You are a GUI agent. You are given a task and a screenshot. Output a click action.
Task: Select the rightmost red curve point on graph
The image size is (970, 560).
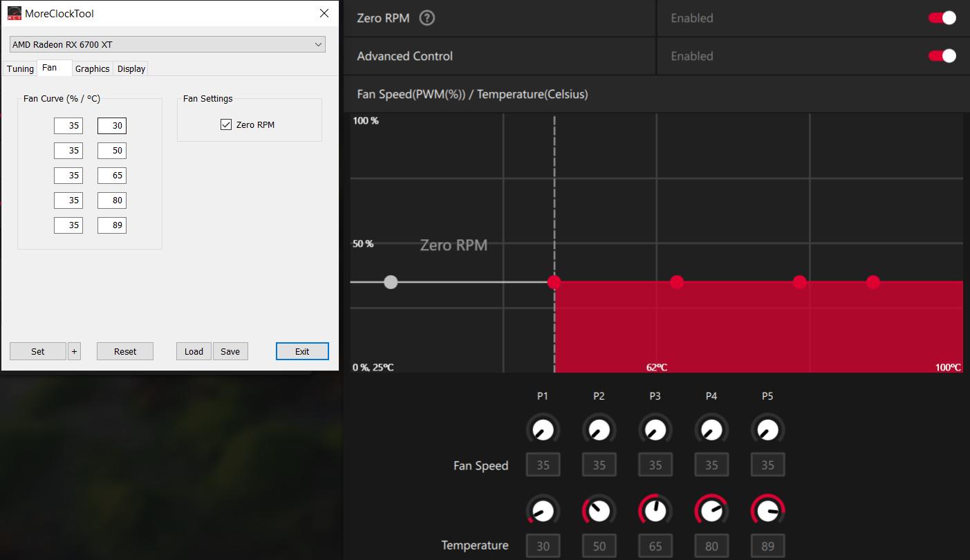(x=873, y=282)
